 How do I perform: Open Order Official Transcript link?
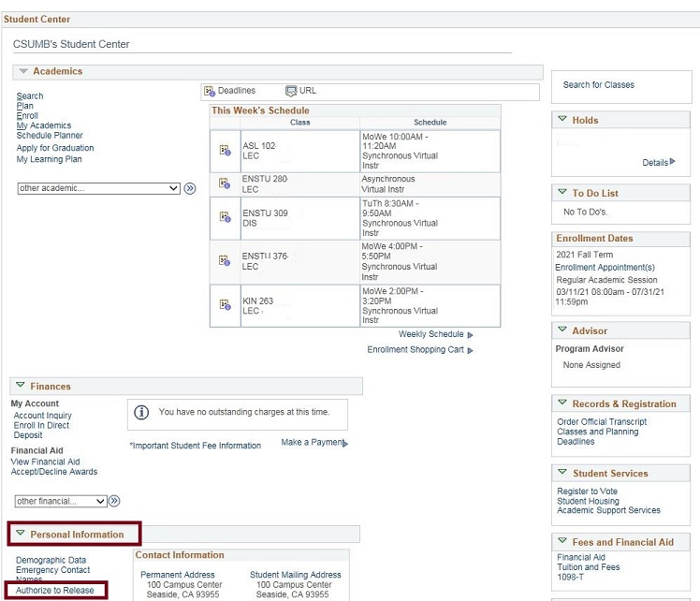602,422
